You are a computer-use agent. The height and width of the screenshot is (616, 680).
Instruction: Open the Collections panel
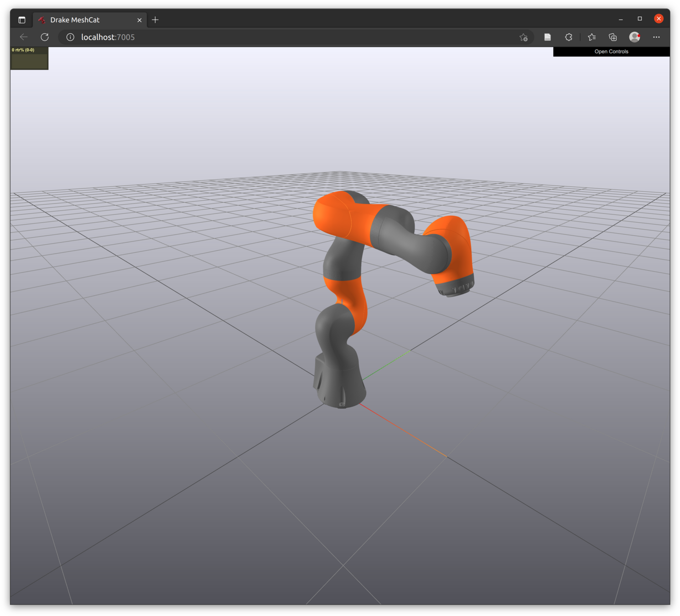pos(613,37)
